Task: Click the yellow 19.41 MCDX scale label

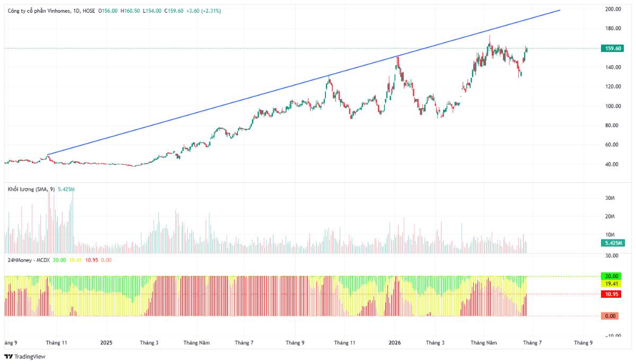Action: [613, 283]
